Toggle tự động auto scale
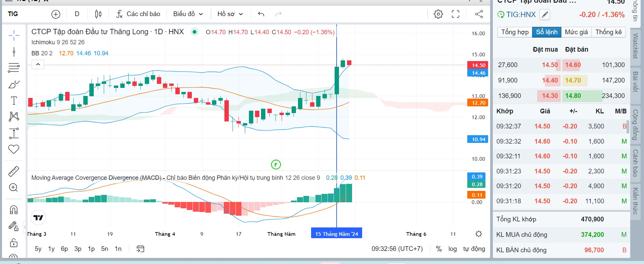The height and width of the screenshot is (264, 644). (474, 249)
